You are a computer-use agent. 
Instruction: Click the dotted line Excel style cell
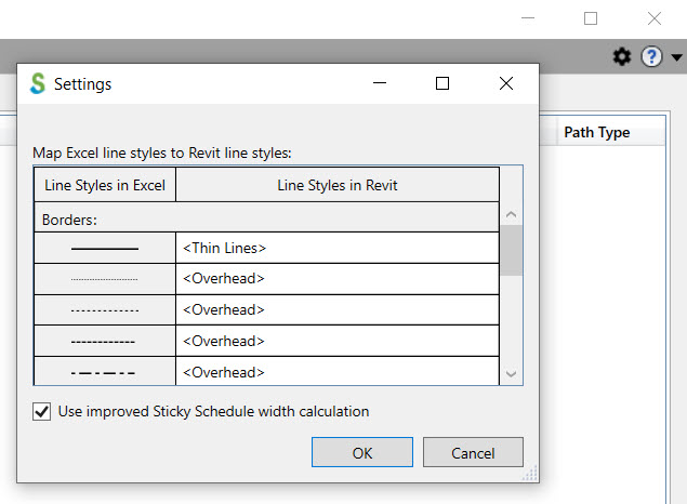[x=105, y=279]
